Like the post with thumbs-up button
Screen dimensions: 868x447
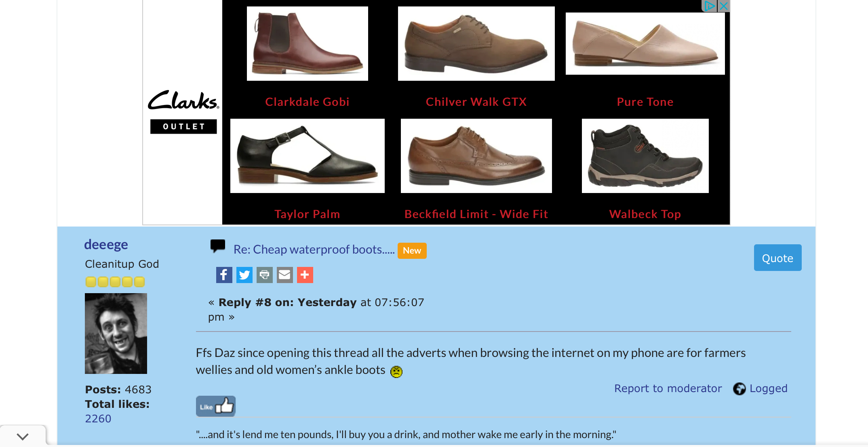pyautogui.click(x=216, y=406)
